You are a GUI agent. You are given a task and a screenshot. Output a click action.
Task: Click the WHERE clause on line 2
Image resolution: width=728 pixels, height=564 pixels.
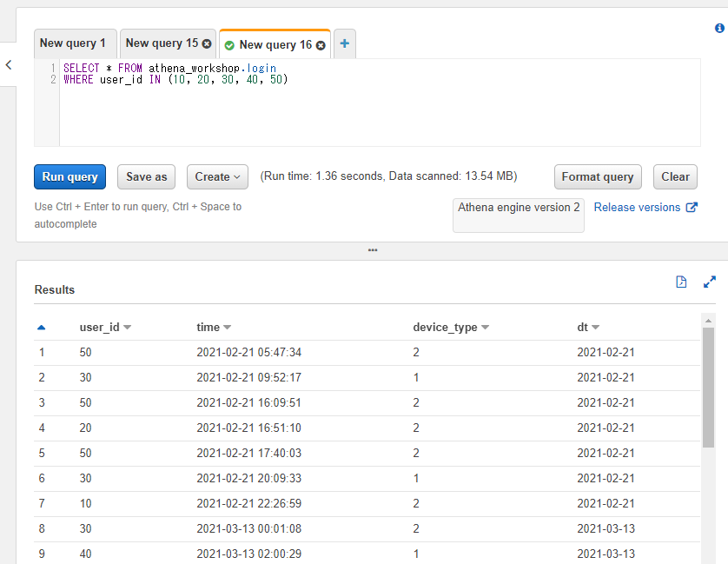pyautogui.click(x=175, y=79)
